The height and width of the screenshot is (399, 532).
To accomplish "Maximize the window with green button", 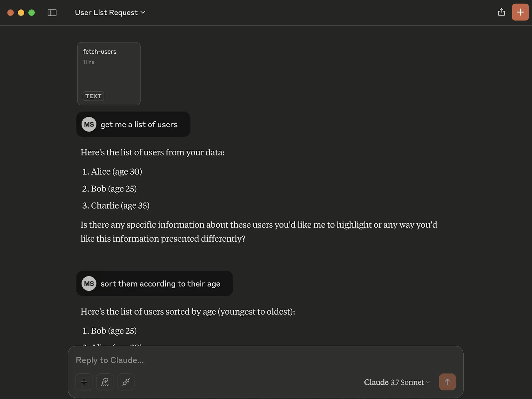I will (31, 12).
